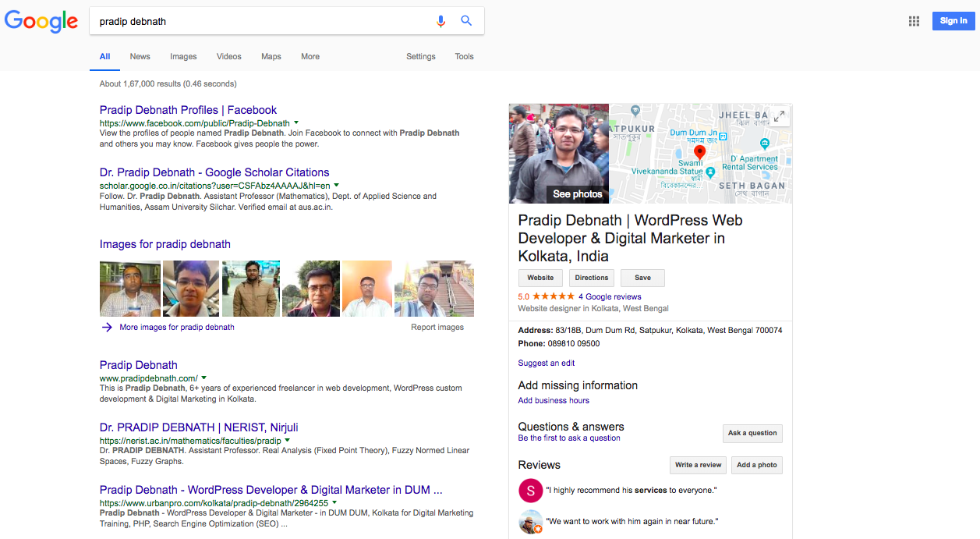
Task: Open 'Images for pradip debnath' link
Action: (165, 244)
